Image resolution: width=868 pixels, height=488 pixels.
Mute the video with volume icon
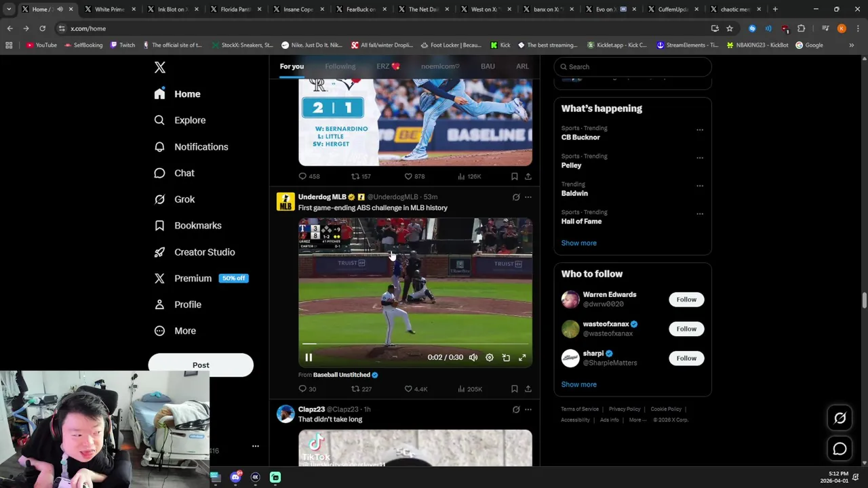tap(473, 358)
